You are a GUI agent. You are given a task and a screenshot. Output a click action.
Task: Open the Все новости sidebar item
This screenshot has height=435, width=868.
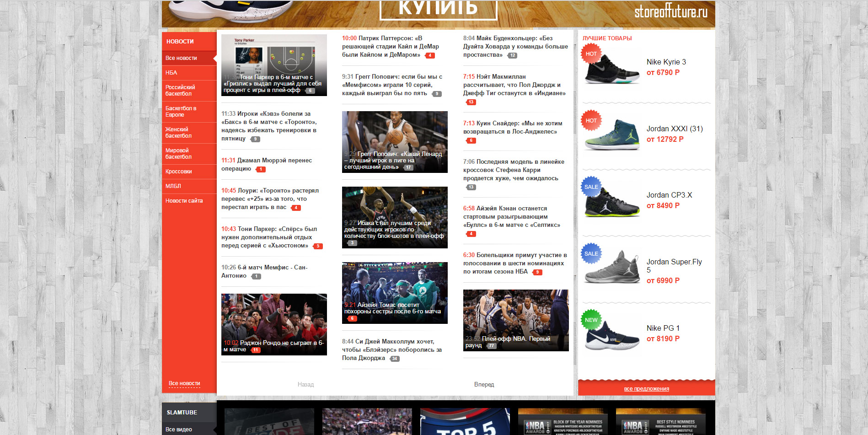(181, 58)
